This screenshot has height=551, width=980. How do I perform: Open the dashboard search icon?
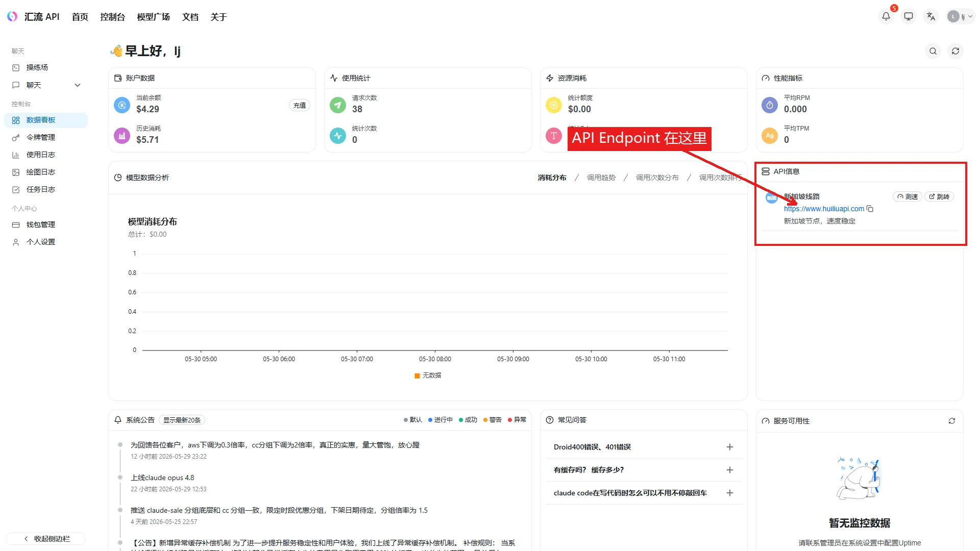(933, 51)
